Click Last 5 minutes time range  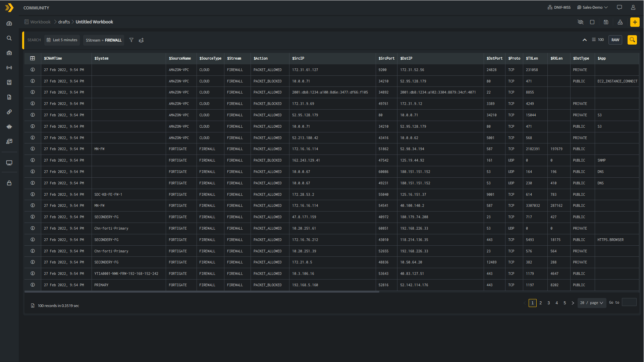(62, 40)
